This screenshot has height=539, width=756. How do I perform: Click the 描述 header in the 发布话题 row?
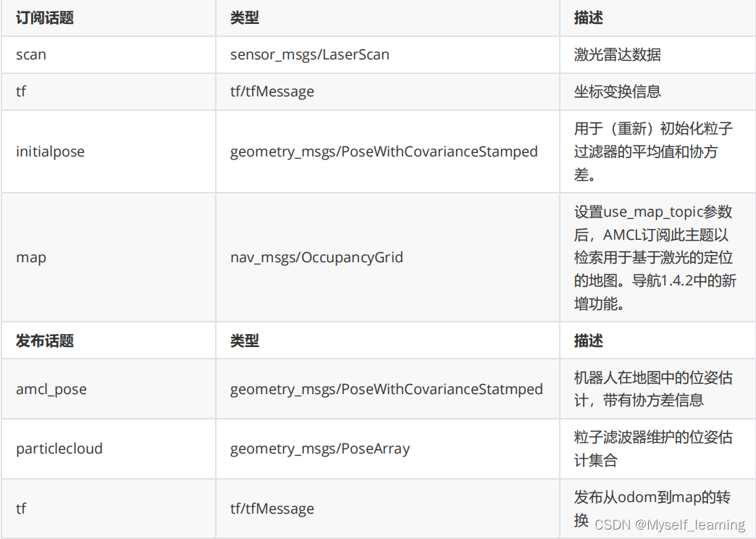pos(658,340)
